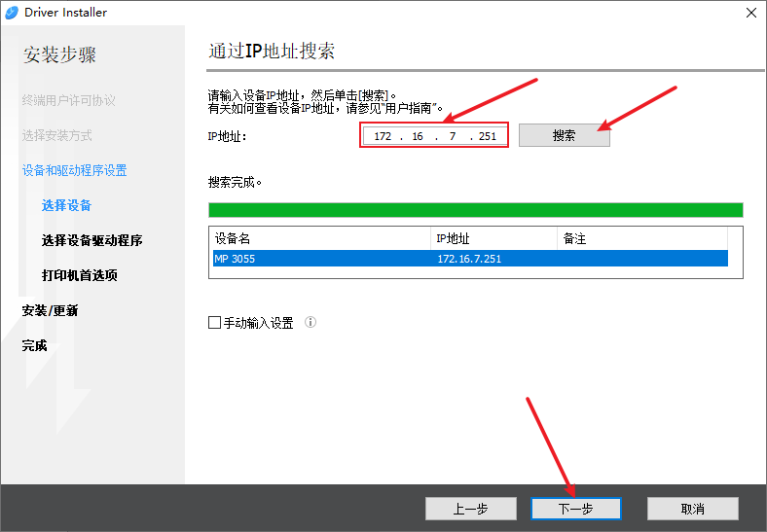Click the second IP octet field 16
The width and height of the screenshot is (767, 532).
point(418,136)
